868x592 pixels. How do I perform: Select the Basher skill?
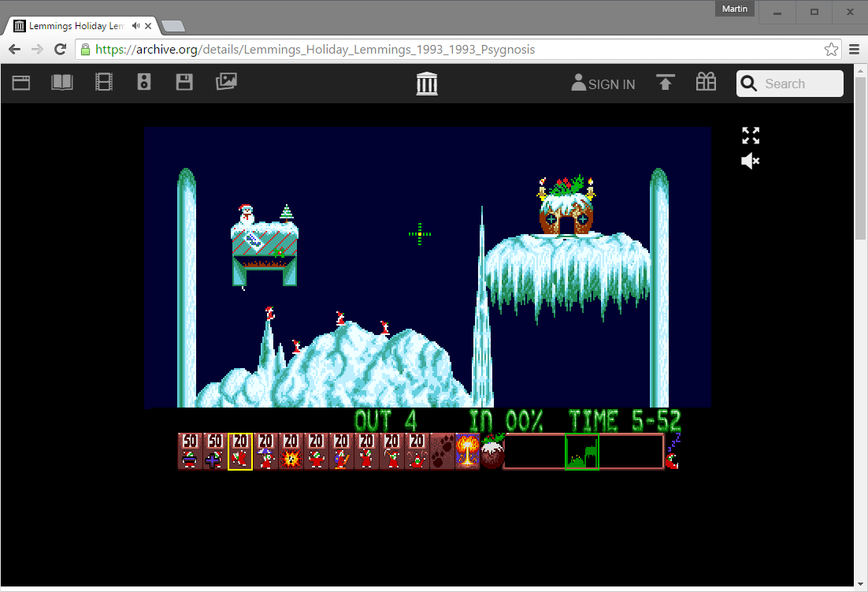(x=366, y=452)
